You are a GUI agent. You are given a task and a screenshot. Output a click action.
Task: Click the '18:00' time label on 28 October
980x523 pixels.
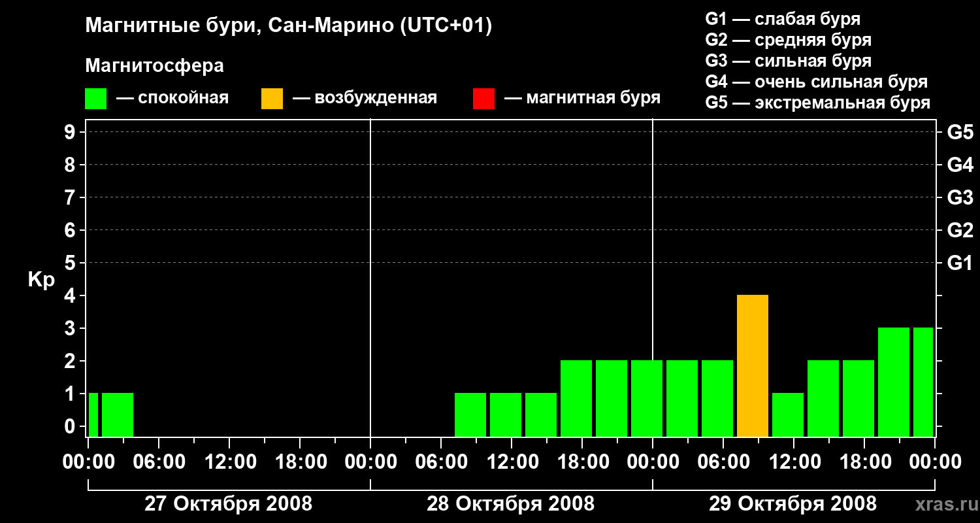pos(582,462)
